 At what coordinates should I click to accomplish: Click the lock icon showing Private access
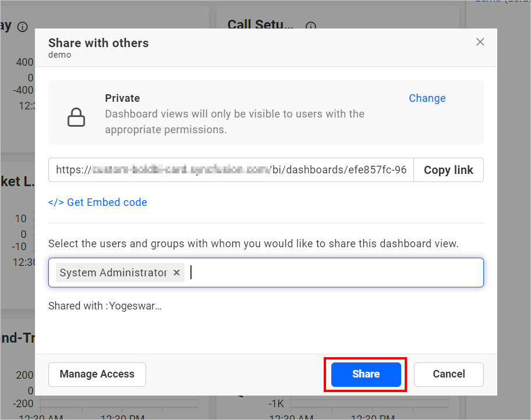point(76,116)
